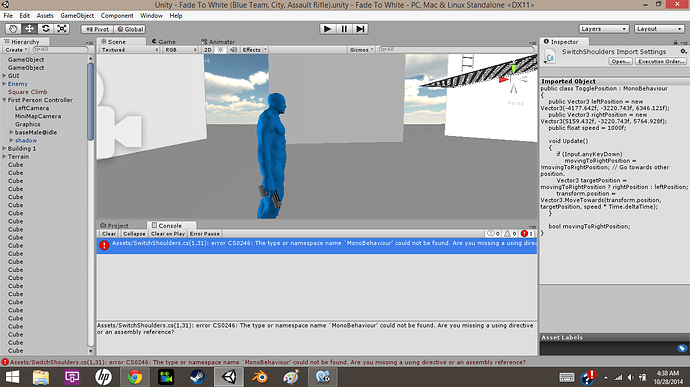Expand the Terrain hierarchy item
Viewport: 690px width, 387px height.
[4, 156]
